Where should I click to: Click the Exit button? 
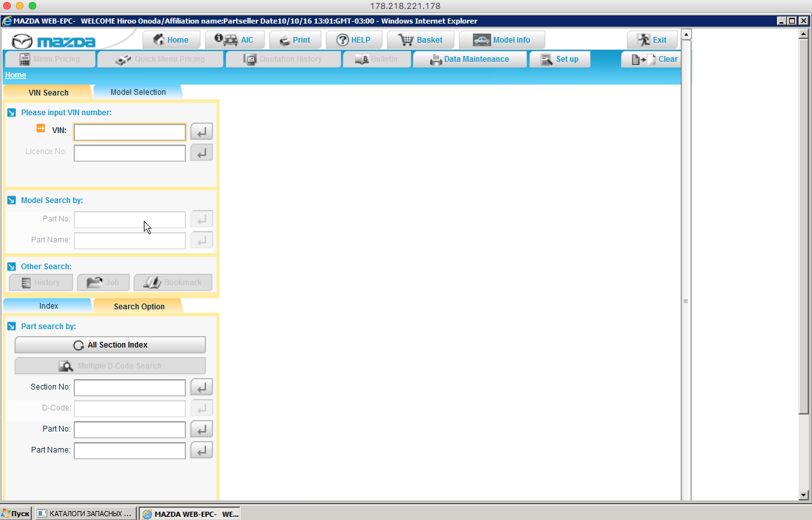click(x=652, y=40)
